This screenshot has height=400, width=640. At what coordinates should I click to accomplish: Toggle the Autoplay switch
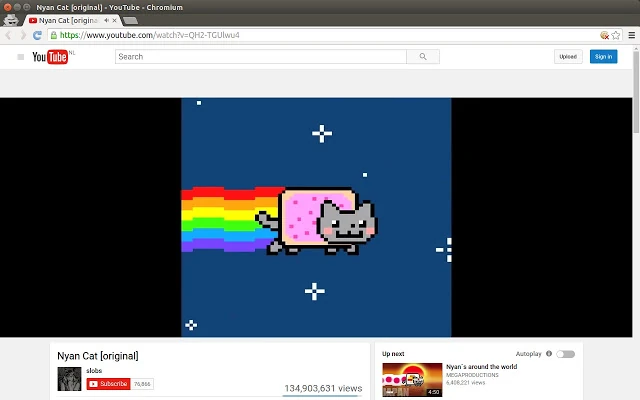pos(566,354)
